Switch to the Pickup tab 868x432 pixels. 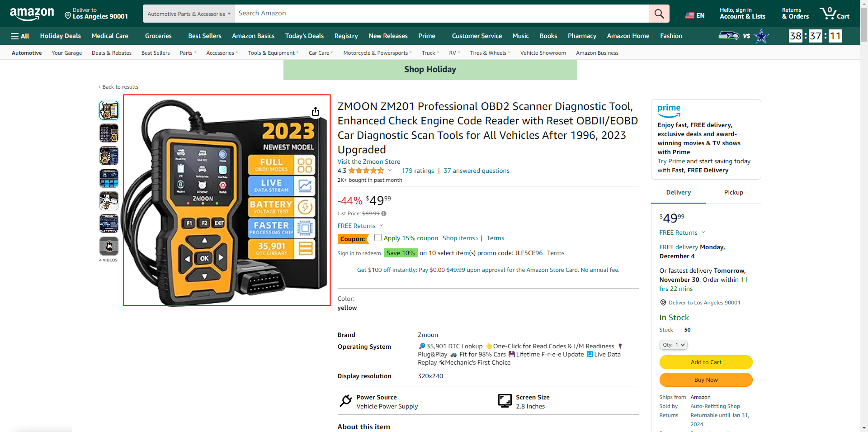tap(733, 192)
